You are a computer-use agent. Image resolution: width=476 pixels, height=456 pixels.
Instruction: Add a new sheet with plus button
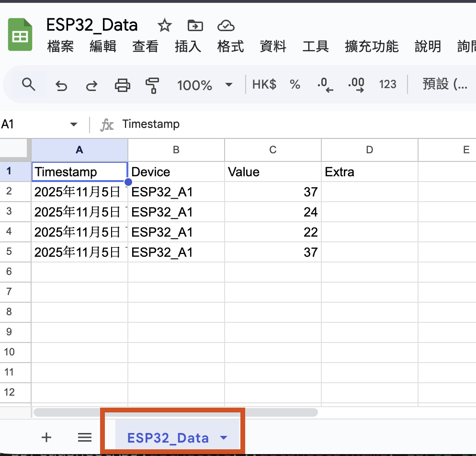click(x=46, y=437)
